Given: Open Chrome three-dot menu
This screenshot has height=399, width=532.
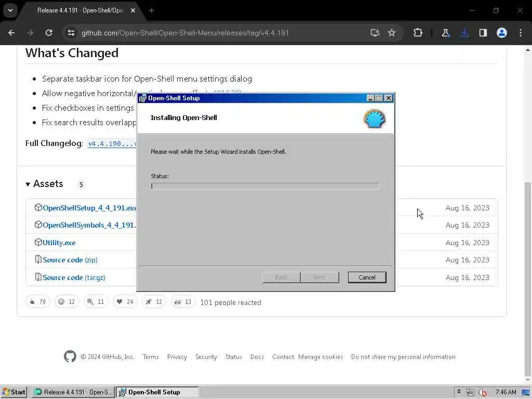Looking at the screenshot, I should pos(521,33).
